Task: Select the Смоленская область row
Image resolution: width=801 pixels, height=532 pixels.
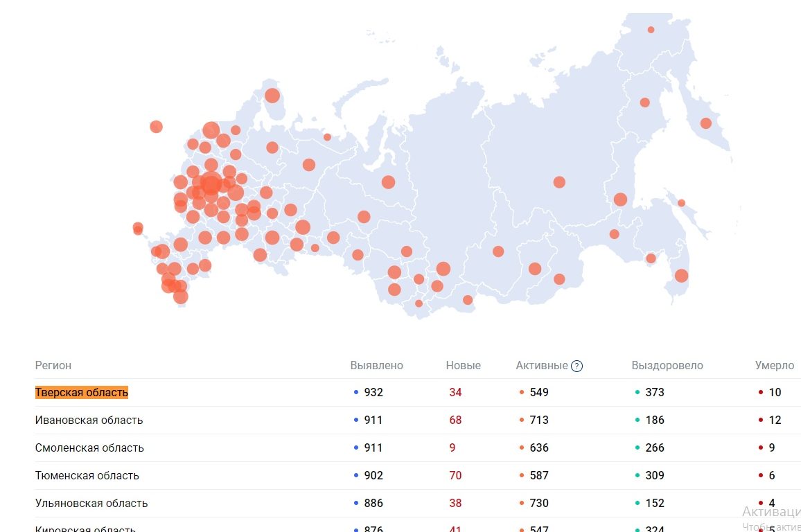Action: point(89,447)
